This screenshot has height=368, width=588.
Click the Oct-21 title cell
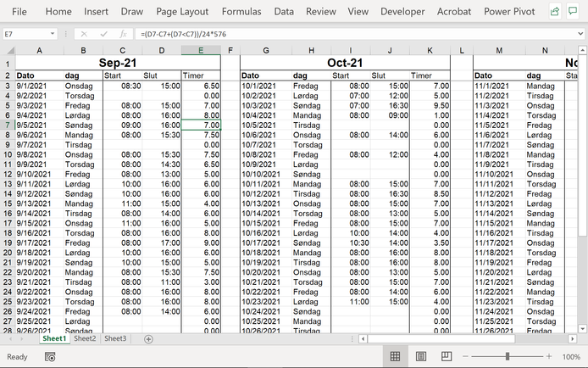point(345,63)
